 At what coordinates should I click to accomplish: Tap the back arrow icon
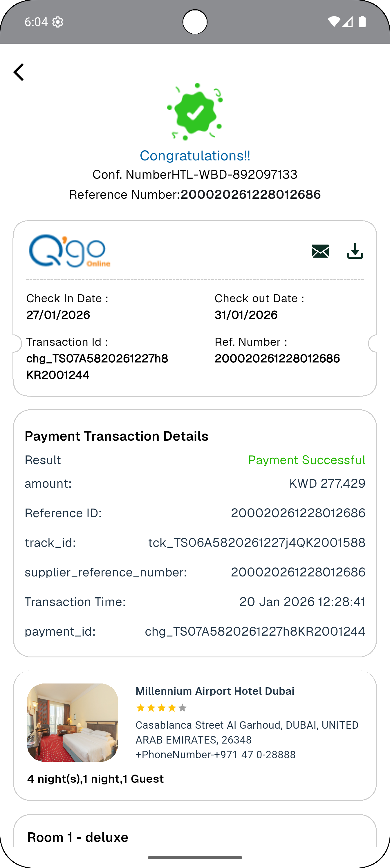tap(19, 72)
